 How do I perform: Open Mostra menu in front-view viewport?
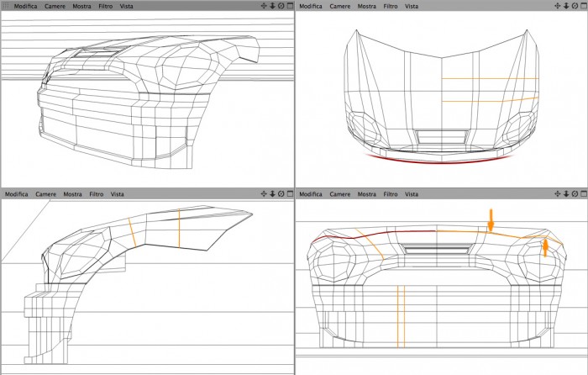click(367, 194)
